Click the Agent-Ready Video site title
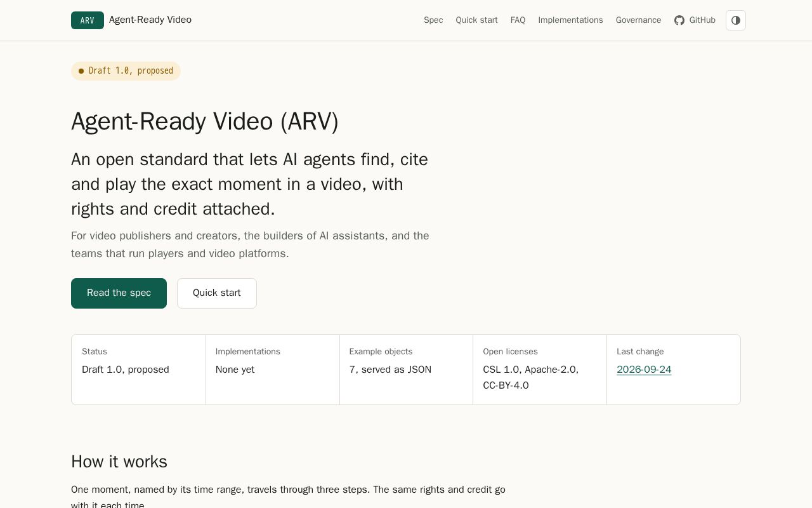 (x=150, y=20)
